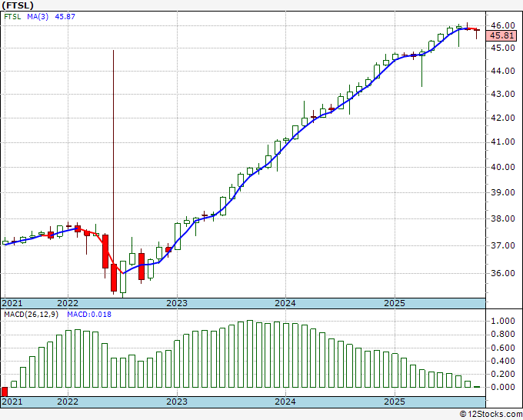The image size is (523, 420).
Task: Click the 45.87 moving average value
Action: click(x=65, y=16)
